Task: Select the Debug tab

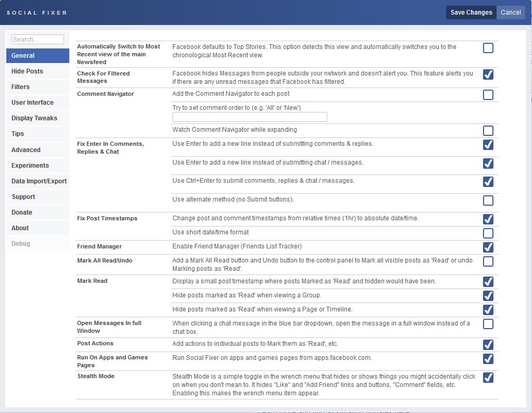Action: pyautogui.click(x=38, y=243)
